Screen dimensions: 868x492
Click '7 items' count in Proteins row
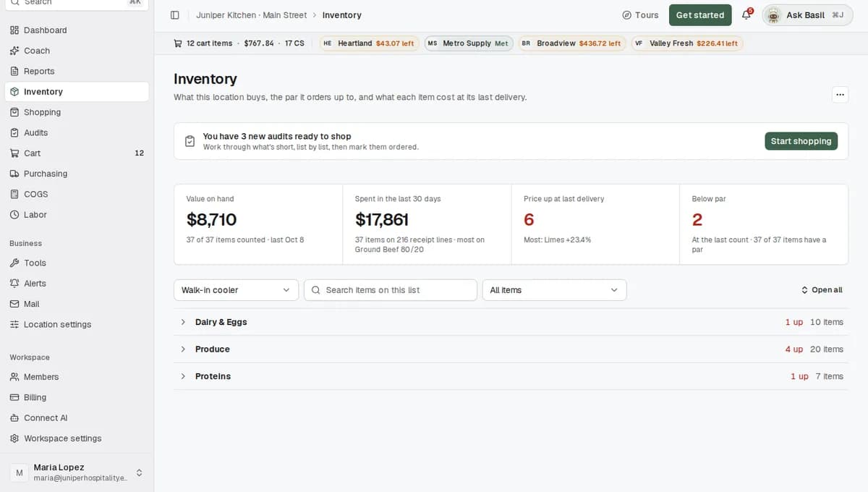click(x=829, y=376)
